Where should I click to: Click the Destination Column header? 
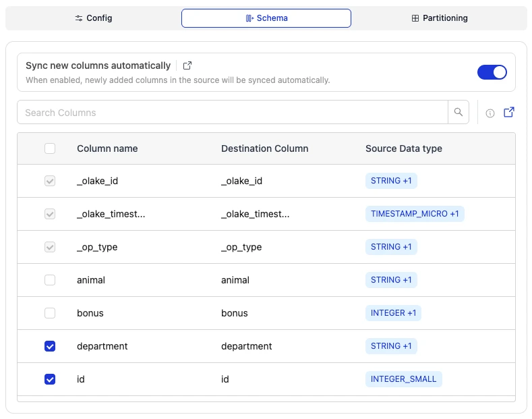[264, 148]
